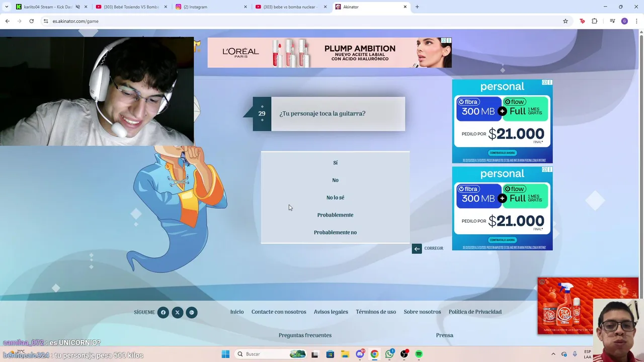Click the site information icon in address bar
This screenshot has height=362, width=644.
(x=46, y=21)
